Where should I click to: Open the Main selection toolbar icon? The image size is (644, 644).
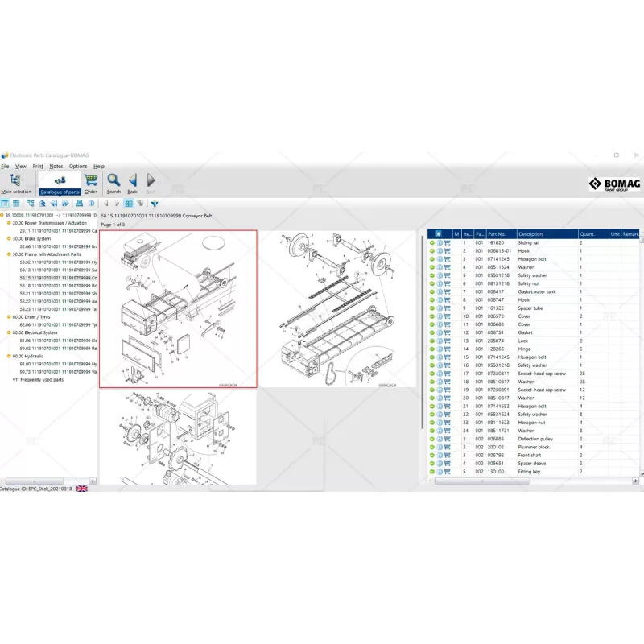click(x=16, y=181)
